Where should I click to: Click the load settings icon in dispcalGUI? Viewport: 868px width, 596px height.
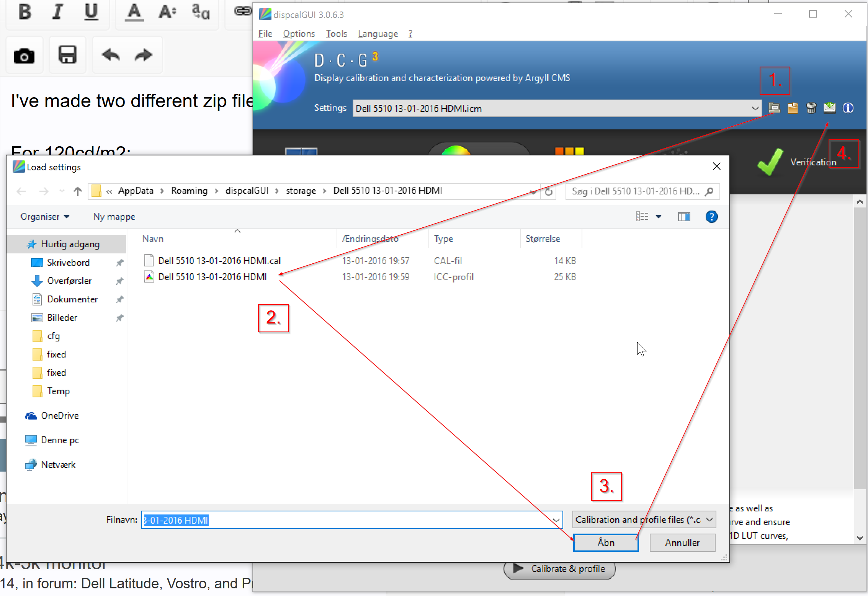tap(774, 108)
